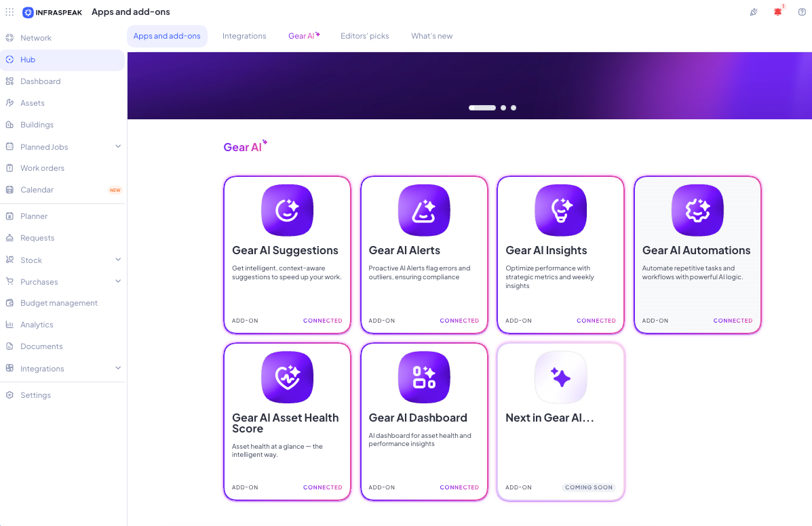Click the NEW badge beside Calendar
The width and height of the screenshot is (812, 526).
[115, 190]
